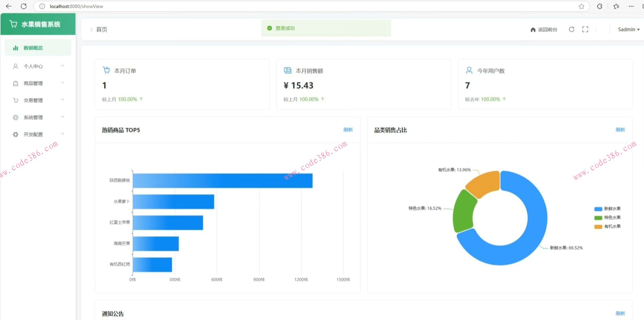Toggle 有机水果 legend series
The width and height of the screenshot is (644, 320).
pyautogui.click(x=608, y=226)
